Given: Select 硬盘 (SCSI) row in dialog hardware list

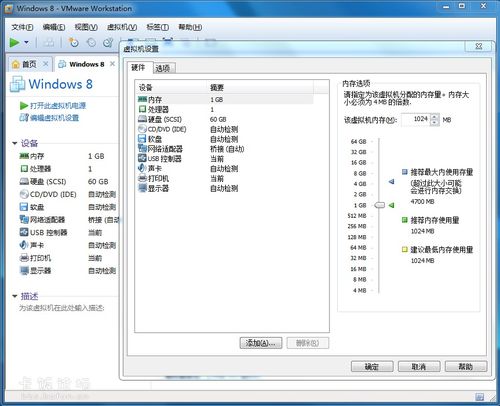Looking at the screenshot, I should click(225, 119).
